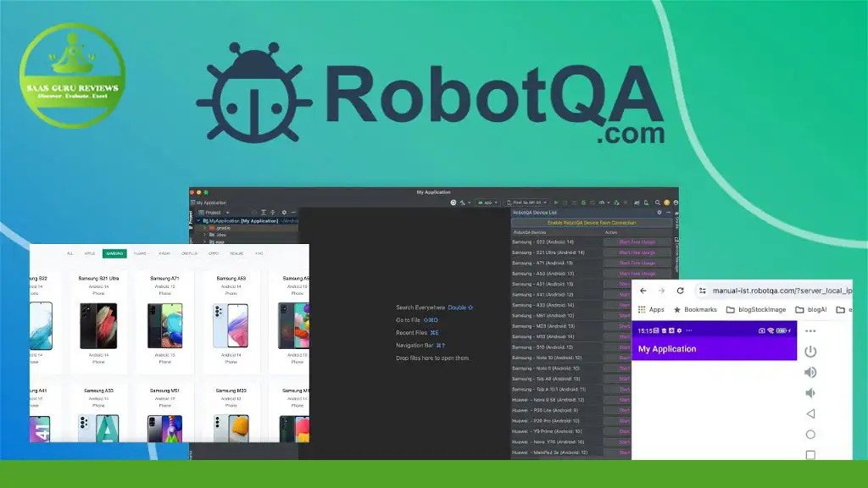The image size is (868, 488).
Task: Start Free Usage for Samsung S21 Ultra
Action: pos(637,252)
